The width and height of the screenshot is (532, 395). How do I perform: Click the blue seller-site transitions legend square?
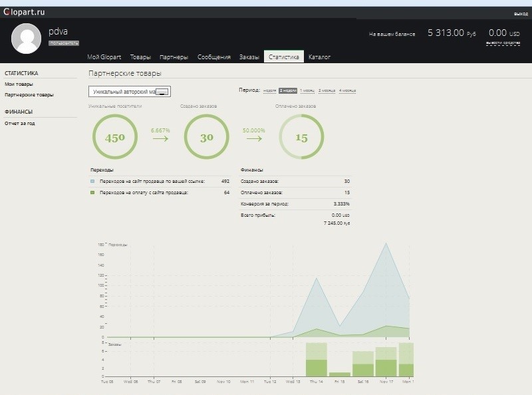[x=92, y=181]
